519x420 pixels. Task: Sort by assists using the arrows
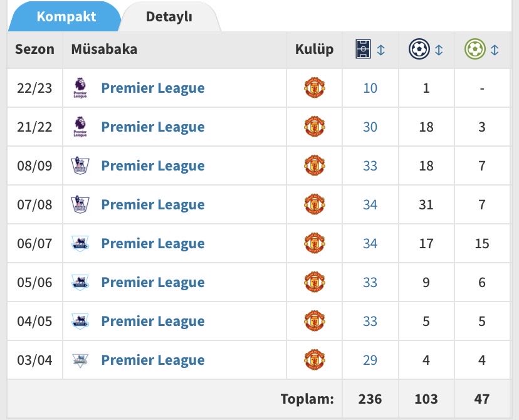495,50
